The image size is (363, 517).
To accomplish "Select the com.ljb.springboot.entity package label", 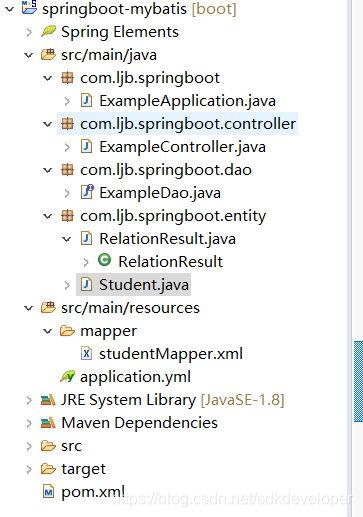I will 173,216.
